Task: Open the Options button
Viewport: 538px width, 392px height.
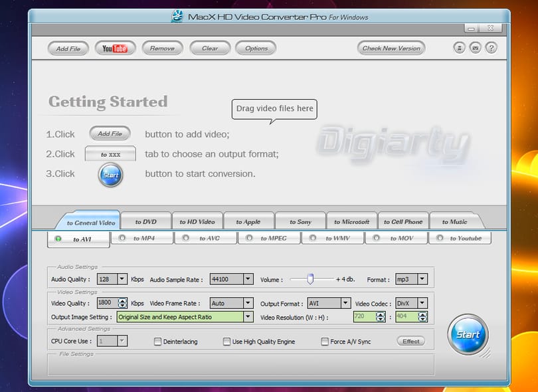Action: pyautogui.click(x=256, y=49)
